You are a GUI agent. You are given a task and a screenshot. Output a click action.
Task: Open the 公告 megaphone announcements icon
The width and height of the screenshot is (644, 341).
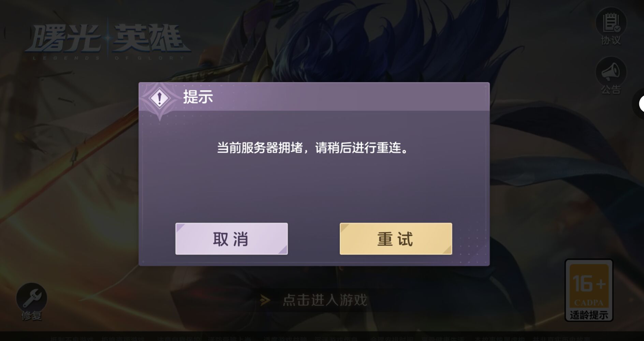611,72
